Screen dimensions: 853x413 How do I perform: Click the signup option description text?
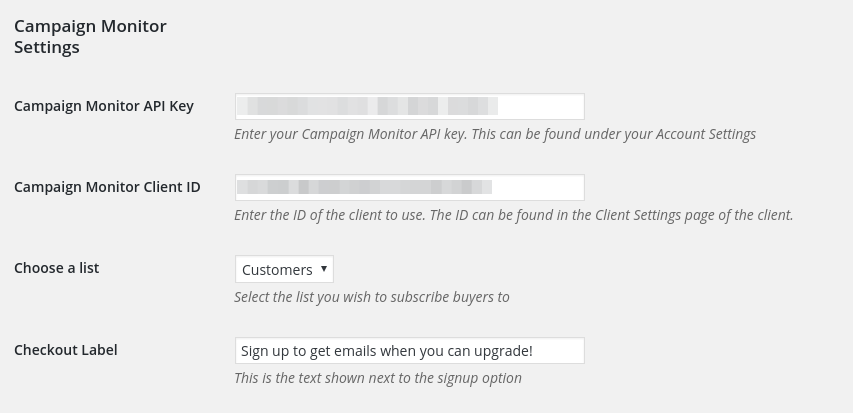pyautogui.click(x=377, y=378)
